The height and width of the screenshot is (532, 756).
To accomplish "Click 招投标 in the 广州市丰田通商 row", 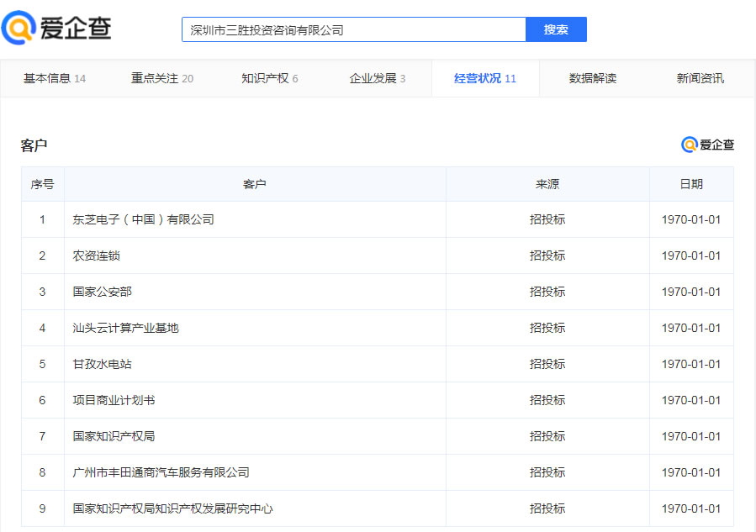I will click(547, 472).
